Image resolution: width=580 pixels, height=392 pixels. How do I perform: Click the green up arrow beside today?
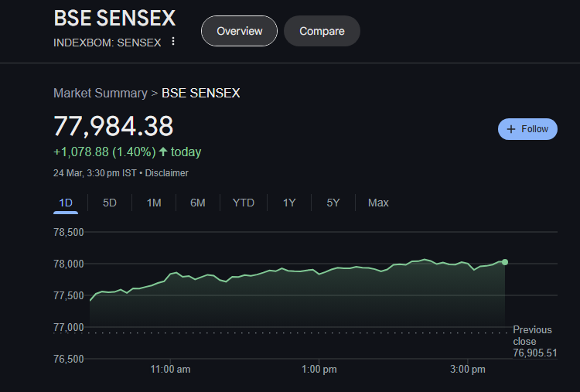tap(163, 152)
